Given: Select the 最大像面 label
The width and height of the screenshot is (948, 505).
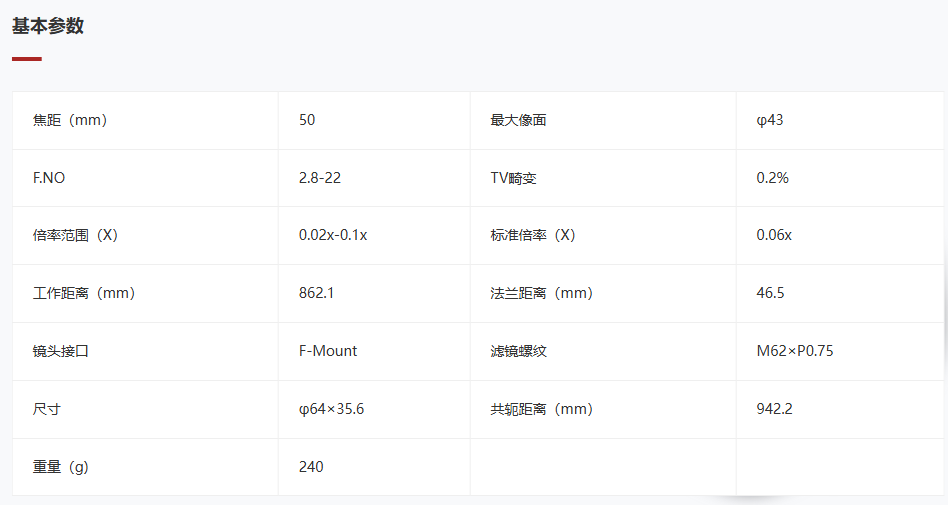Looking at the screenshot, I should pyautogui.click(x=518, y=120).
